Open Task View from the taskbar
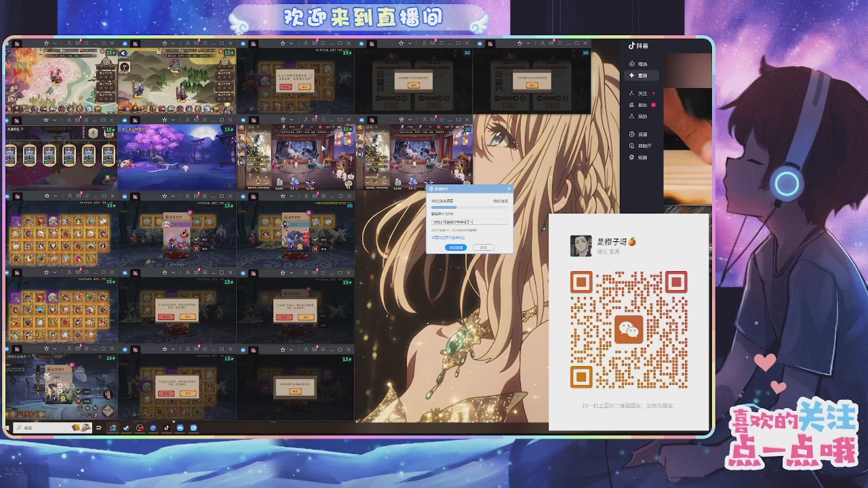 (99, 428)
